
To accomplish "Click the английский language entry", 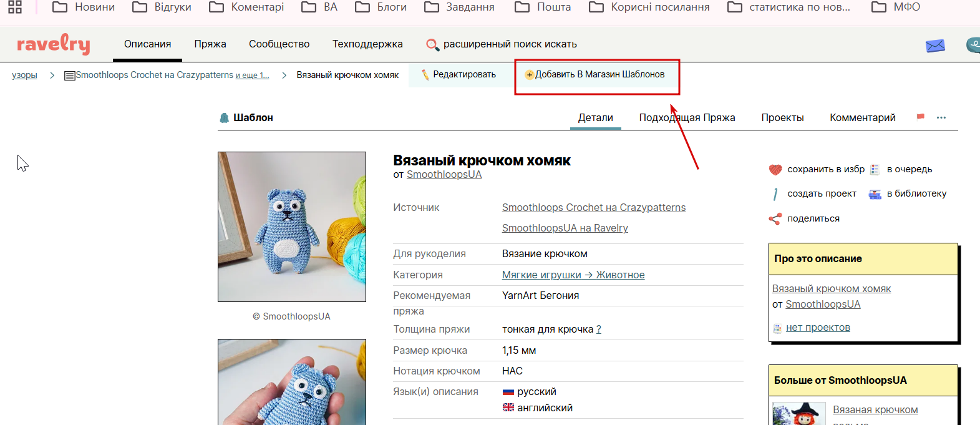I will [545, 408].
